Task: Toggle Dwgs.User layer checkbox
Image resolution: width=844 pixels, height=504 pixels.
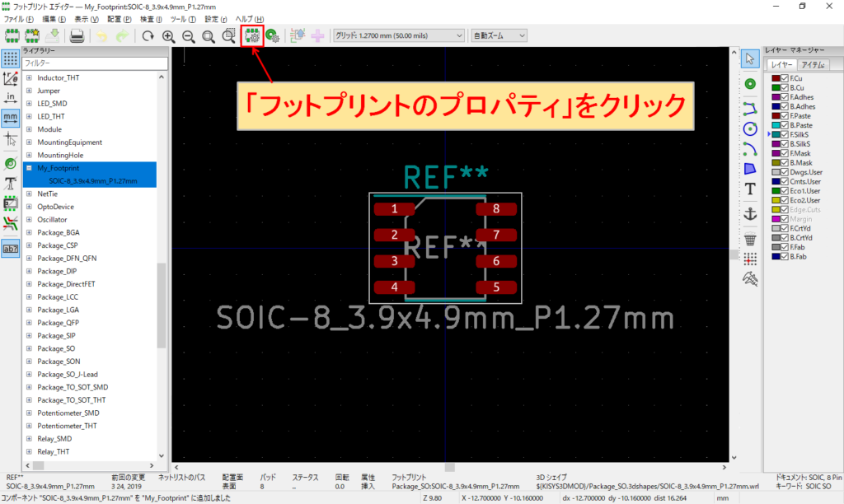Action: pyautogui.click(x=785, y=172)
